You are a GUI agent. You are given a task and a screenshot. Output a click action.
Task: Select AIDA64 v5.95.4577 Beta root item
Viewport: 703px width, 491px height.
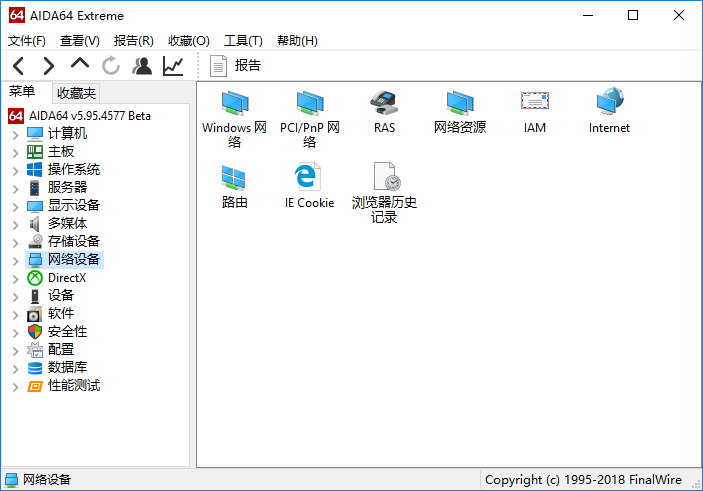[79, 116]
